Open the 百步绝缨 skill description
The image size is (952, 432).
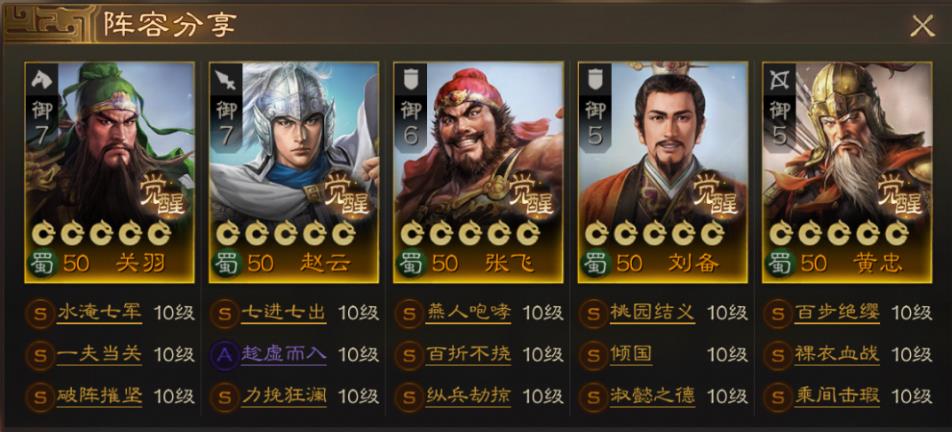point(837,313)
